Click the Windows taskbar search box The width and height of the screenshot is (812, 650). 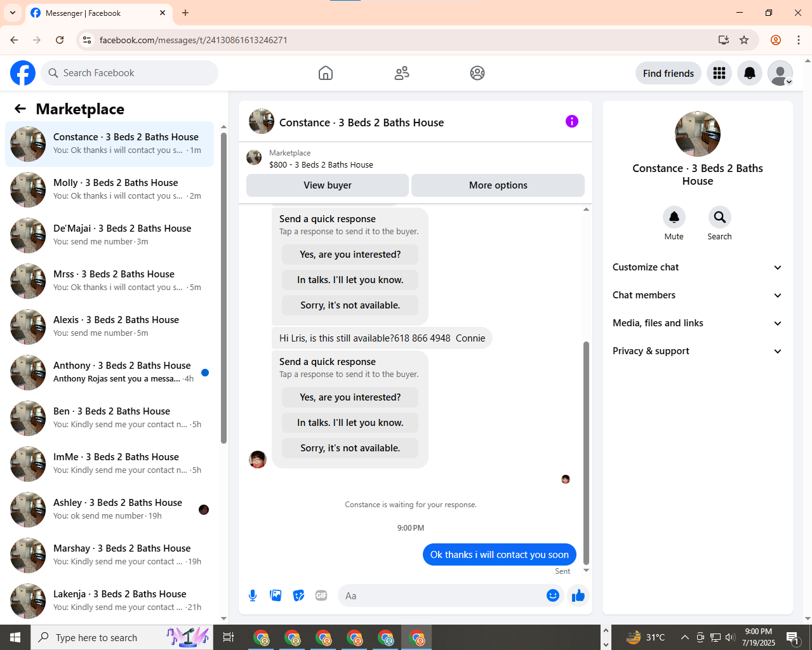(121, 637)
